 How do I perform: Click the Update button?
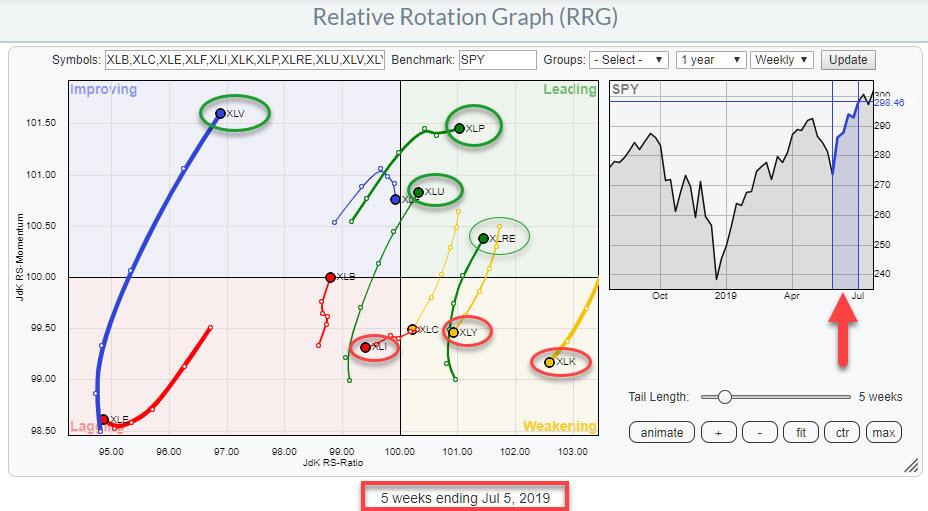[848, 60]
